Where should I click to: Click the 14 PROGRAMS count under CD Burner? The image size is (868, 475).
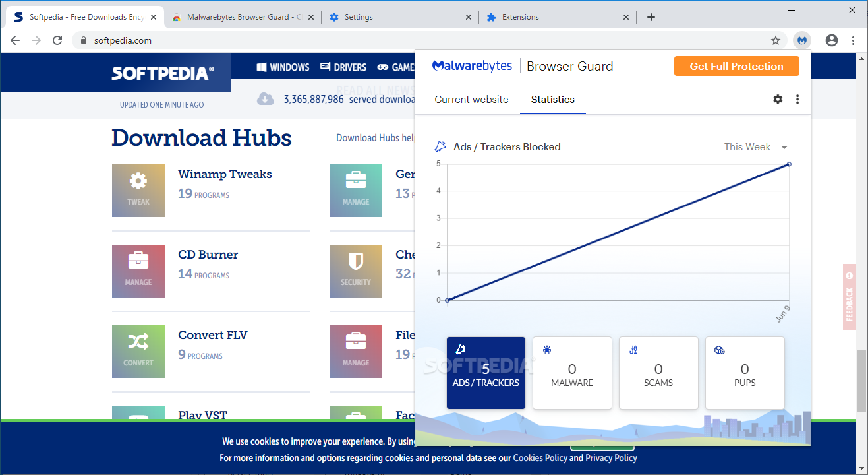204,274
